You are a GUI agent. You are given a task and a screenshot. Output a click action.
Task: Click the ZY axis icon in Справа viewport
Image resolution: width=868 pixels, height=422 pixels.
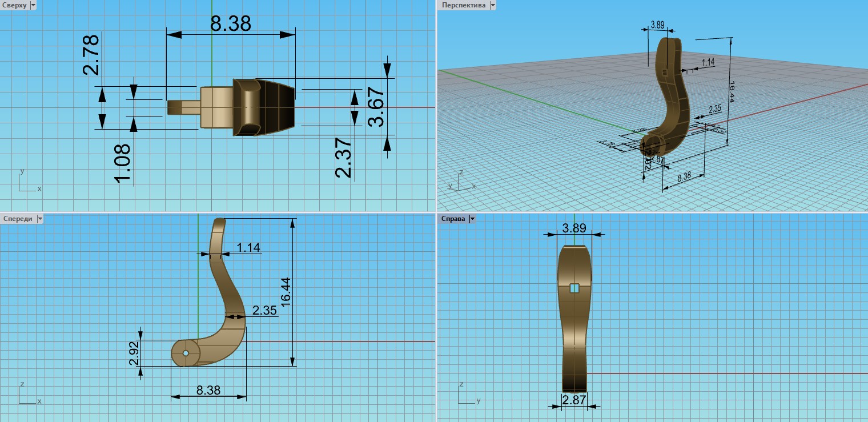pyautogui.click(x=464, y=395)
